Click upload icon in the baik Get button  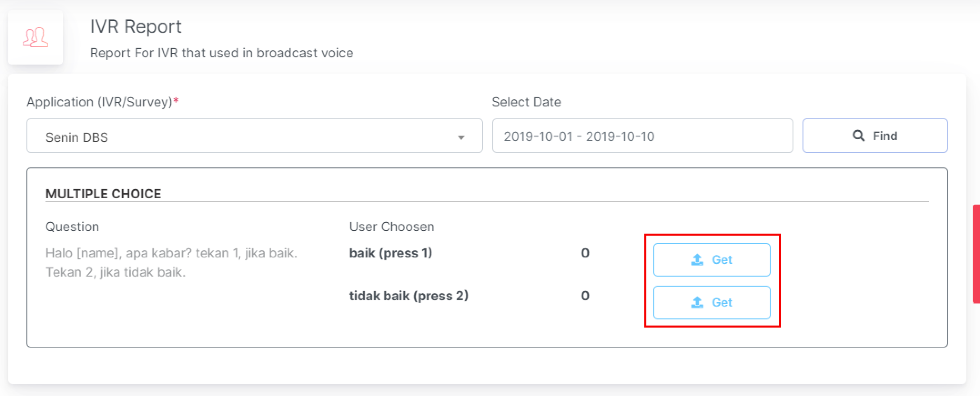(697, 259)
